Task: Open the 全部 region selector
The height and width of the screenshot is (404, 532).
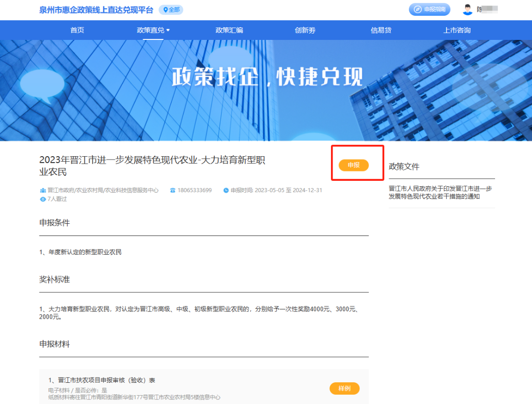Action: [x=171, y=10]
